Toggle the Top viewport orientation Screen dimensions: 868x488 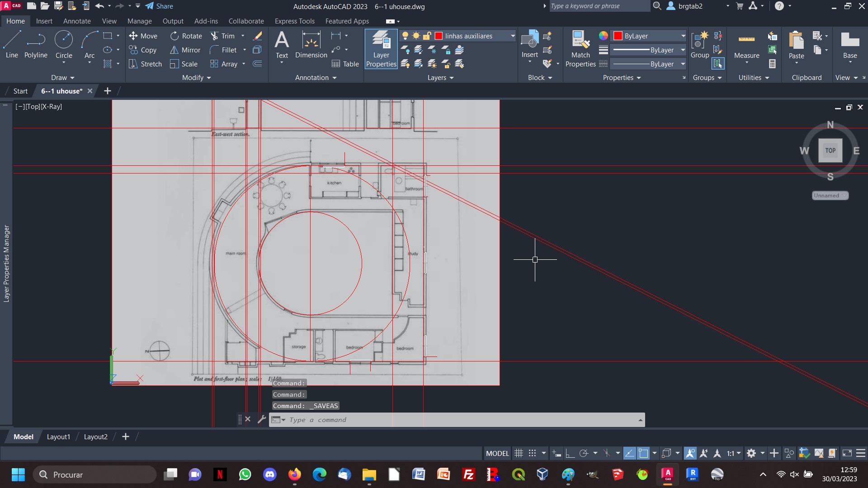(x=830, y=150)
